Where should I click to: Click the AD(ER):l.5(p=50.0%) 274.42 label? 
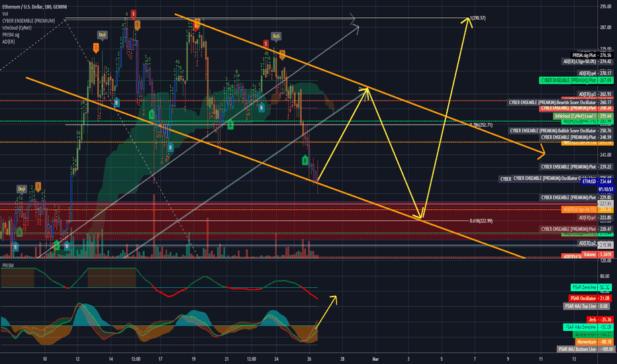(x=587, y=62)
